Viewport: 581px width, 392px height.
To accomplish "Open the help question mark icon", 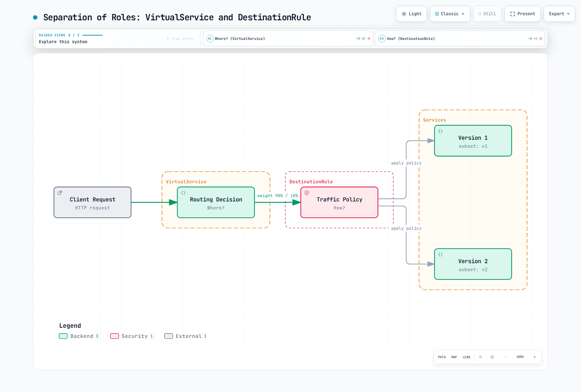I will coord(492,357).
